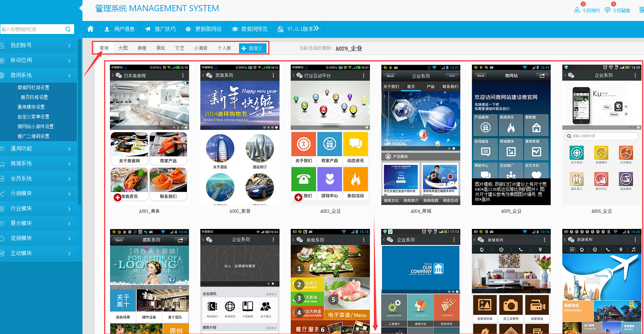The image size is (644, 334).
Task: Open 首页风格设置 submenu item
Action: coord(34,97)
